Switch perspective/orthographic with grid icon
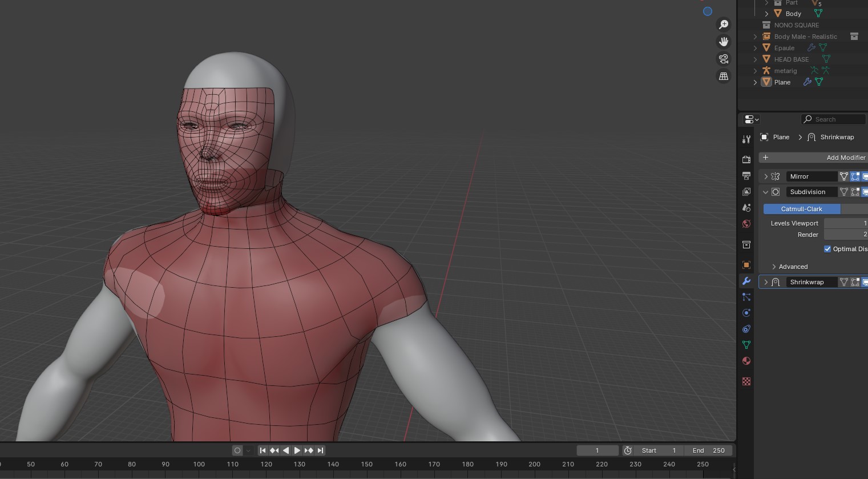This screenshot has height=479, width=868. coord(724,76)
